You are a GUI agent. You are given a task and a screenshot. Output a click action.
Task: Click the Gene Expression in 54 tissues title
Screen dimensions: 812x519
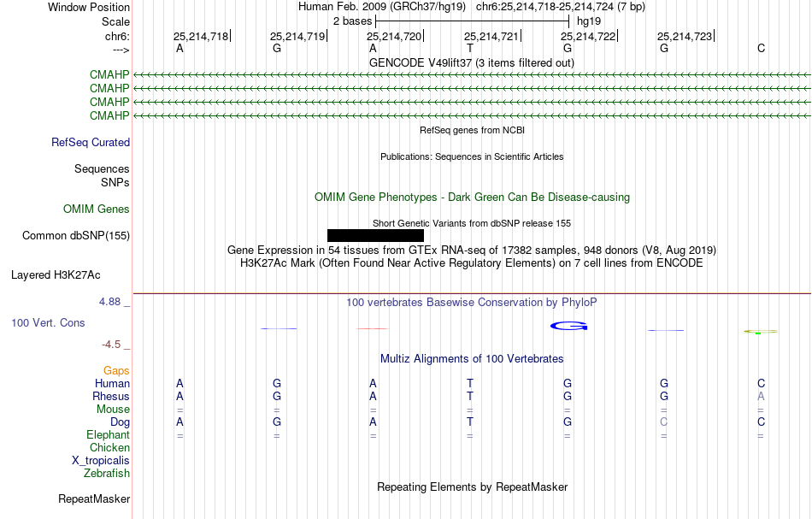472,251
